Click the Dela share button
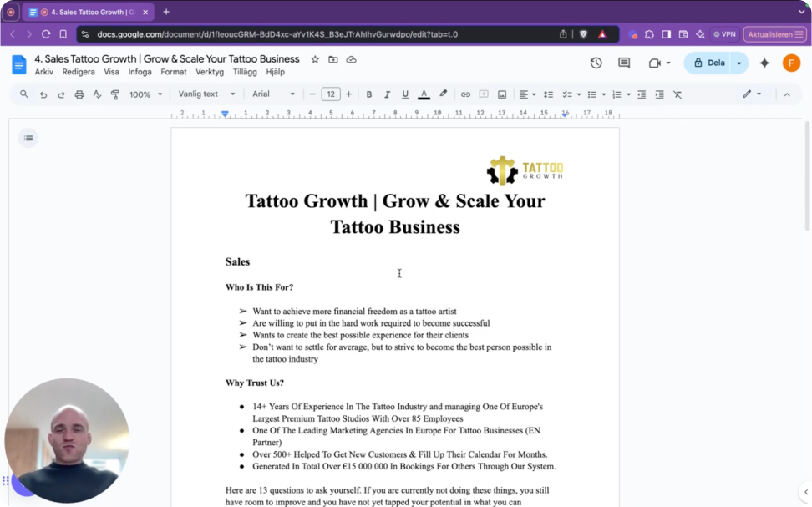The width and height of the screenshot is (812, 507). coord(708,63)
